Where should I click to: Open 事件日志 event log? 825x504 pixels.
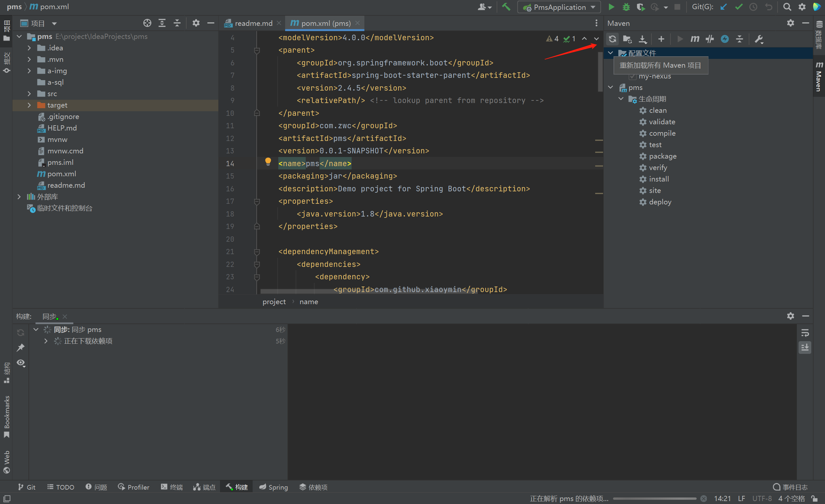(x=790, y=487)
